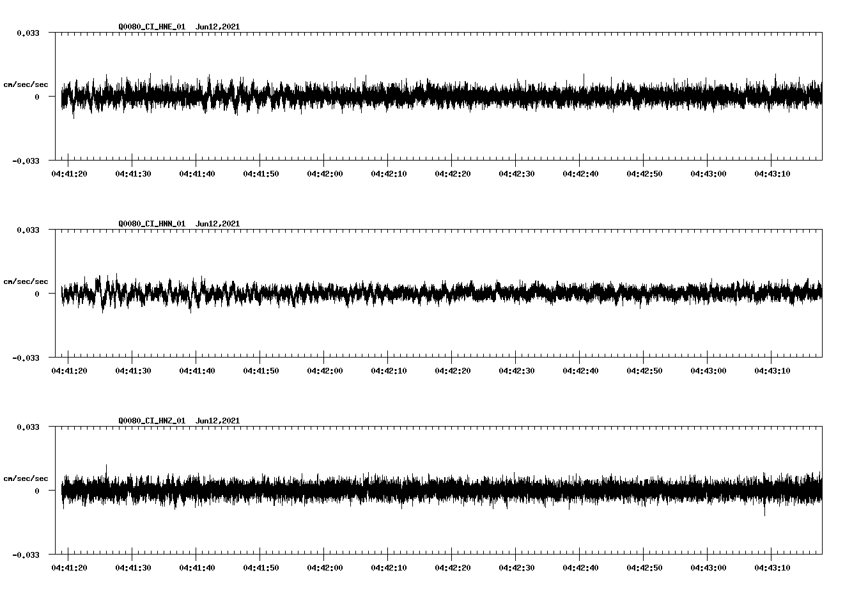Pick 04:41:50 time label on HNZ plot
Screen dimensions: 868x591
click(261, 568)
